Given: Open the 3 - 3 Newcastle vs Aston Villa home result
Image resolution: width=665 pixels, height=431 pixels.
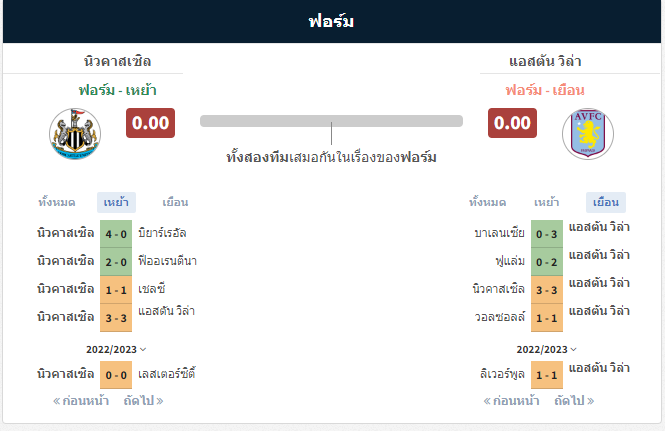Looking at the screenshot, I should (116, 318).
